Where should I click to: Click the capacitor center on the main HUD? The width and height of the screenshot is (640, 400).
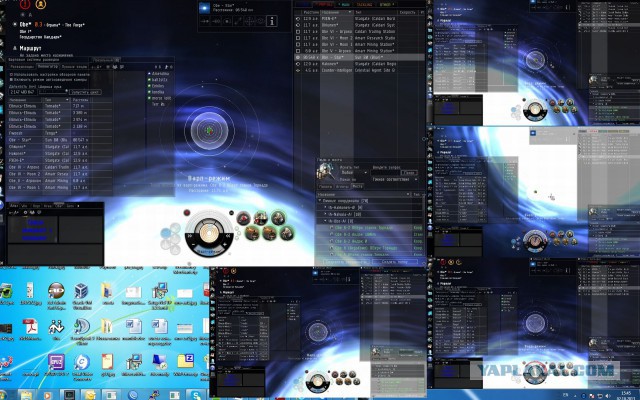pos(209,233)
